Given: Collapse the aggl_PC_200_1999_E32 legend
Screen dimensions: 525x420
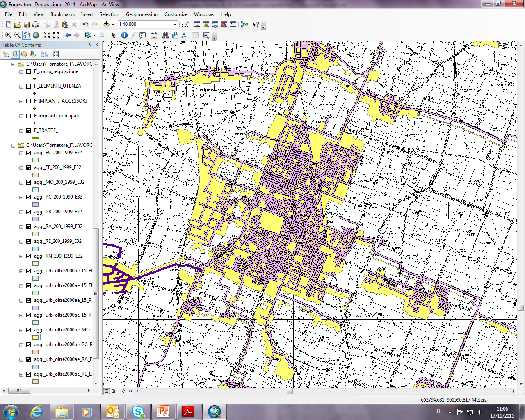Looking at the screenshot, I should point(21,197).
